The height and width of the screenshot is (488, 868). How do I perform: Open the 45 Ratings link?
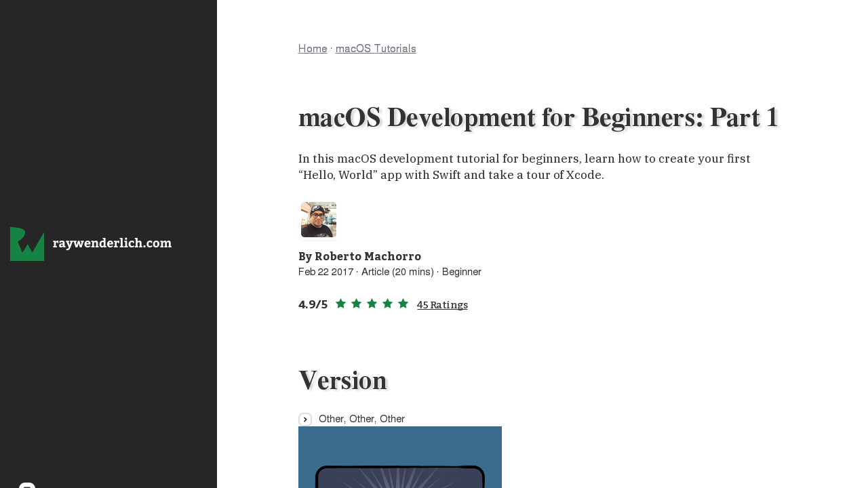[x=442, y=305]
